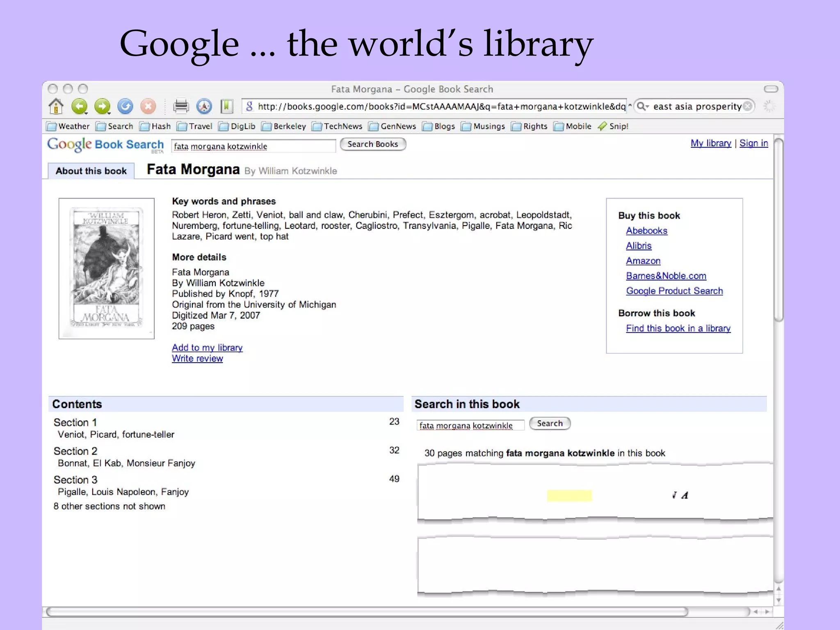This screenshot has width=840, height=630.
Task: Open the Blogs bookmarks folder
Action: (439, 126)
